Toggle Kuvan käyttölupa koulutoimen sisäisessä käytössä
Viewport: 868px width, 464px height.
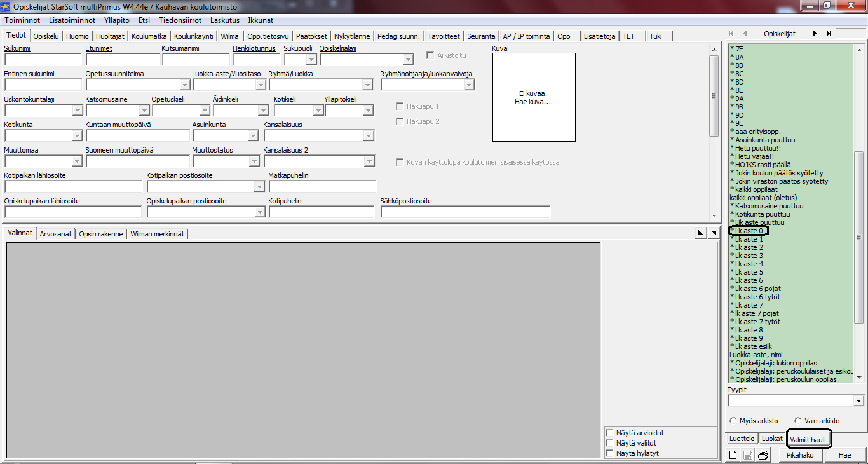tap(400, 162)
